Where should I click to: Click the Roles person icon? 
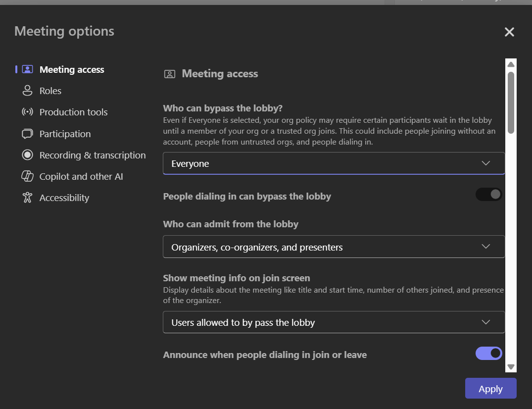coord(28,91)
